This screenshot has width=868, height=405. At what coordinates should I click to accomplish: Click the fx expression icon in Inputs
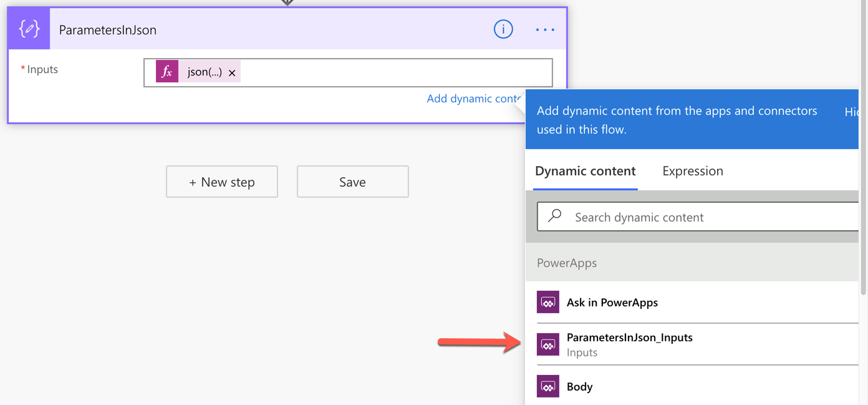[167, 72]
